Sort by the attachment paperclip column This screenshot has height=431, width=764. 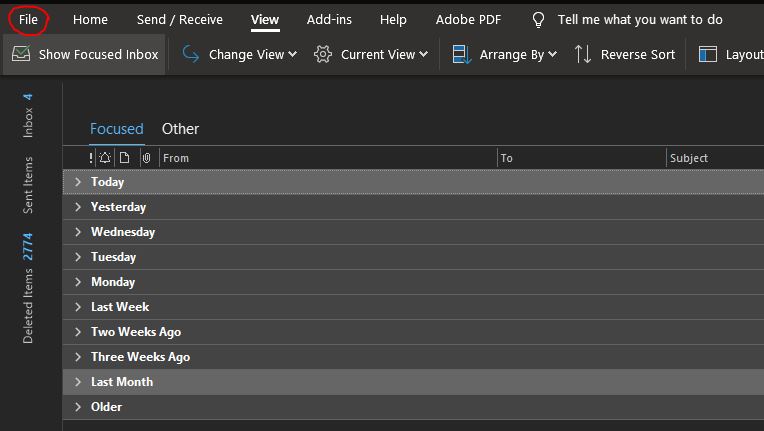click(x=146, y=158)
